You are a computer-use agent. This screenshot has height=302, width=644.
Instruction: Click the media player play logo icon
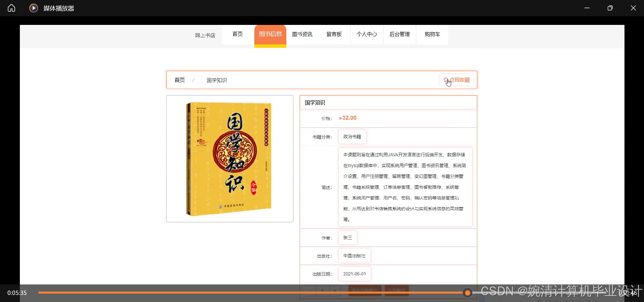pyautogui.click(x=34, y=8)
